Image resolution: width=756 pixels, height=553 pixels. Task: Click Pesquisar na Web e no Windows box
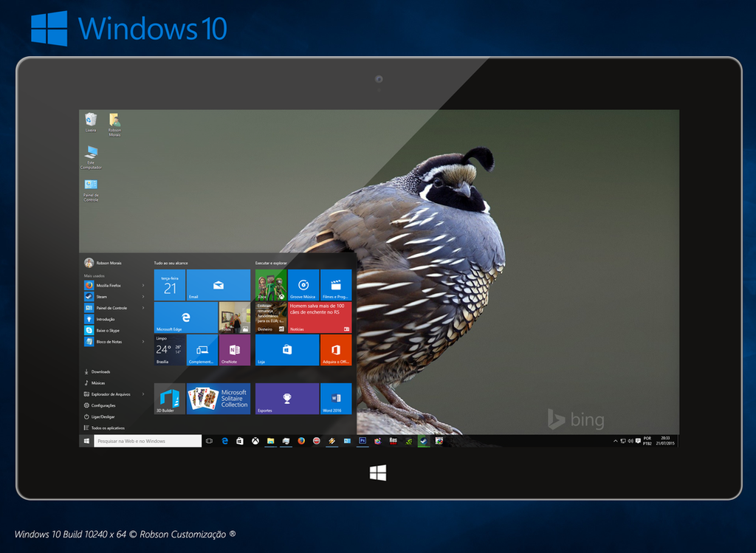click(148, 441)
